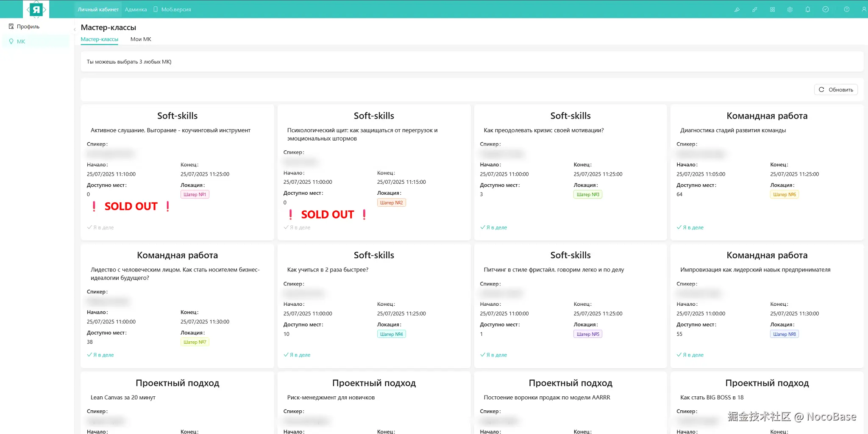
Task: Select the МК item in sidebar
Action: 21,41
